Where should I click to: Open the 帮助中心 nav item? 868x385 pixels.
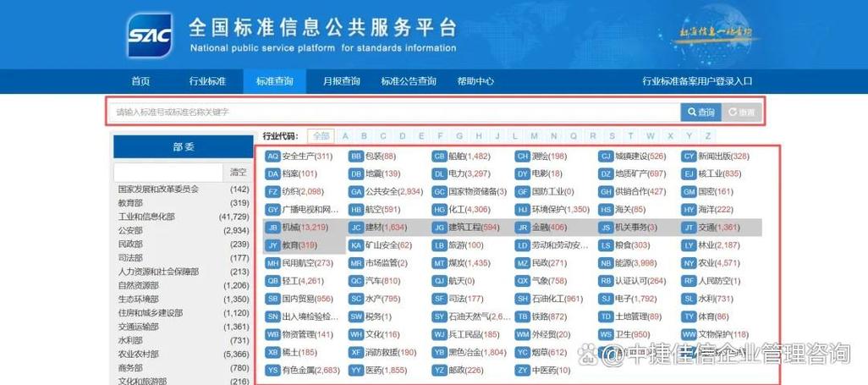click(475, 81)
